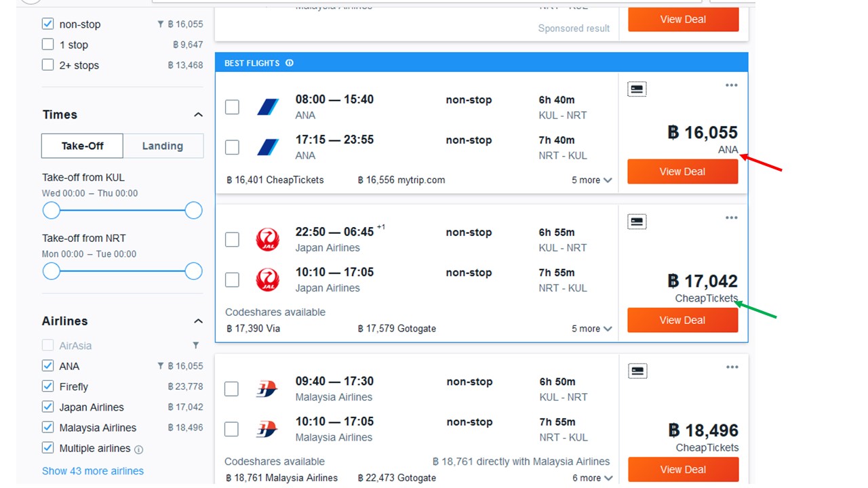
Task: Click the JAL logo on the 22:50 flight
Action: pyautogui.click(x=268, y=239)
